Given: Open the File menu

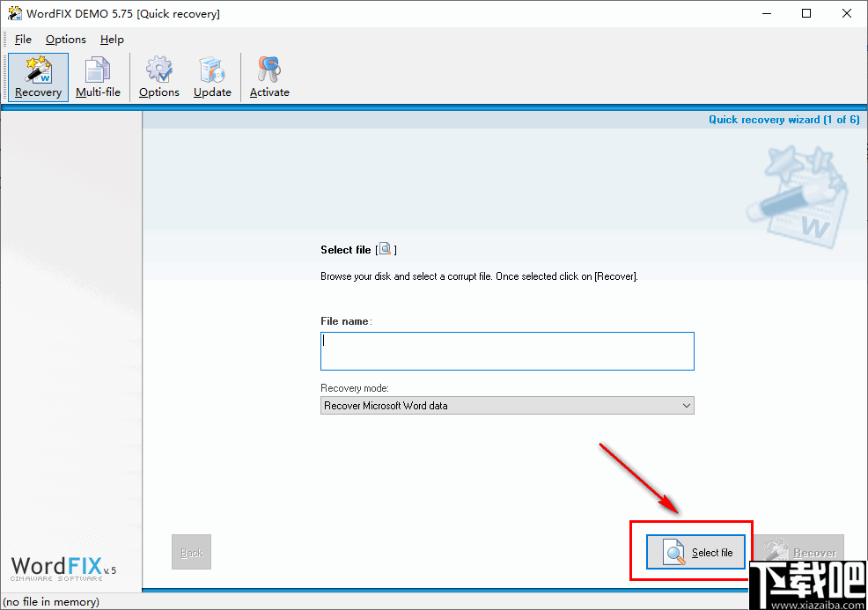Looking at the screenshot, I should coord(23,39).
